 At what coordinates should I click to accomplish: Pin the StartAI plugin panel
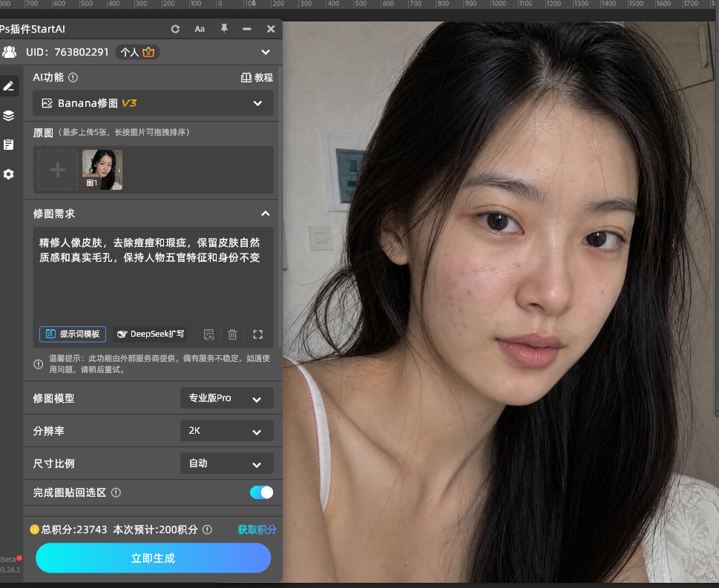[x=224, y=28]
